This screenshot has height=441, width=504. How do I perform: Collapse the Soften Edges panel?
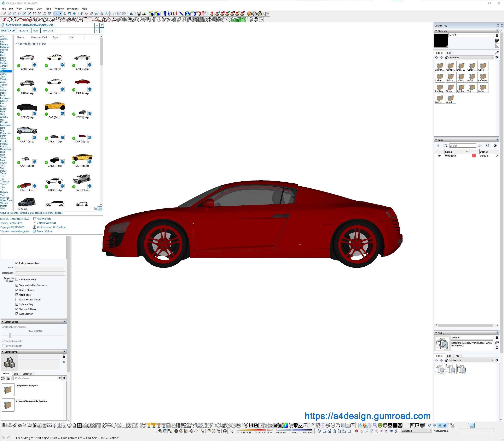[3, 322]
